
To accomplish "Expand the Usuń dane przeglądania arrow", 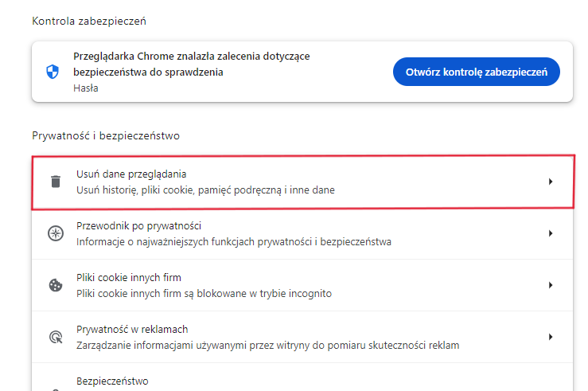I will (x=550, y=182).
